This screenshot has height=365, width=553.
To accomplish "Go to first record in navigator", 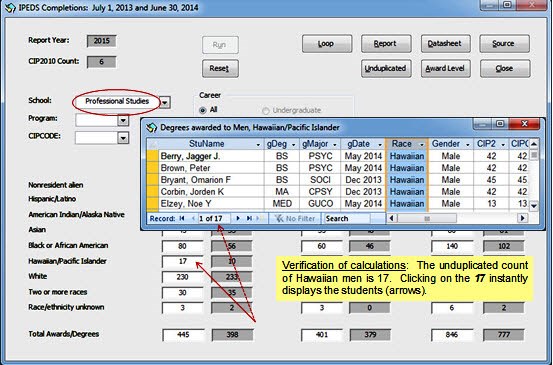I will click(182, 218).
